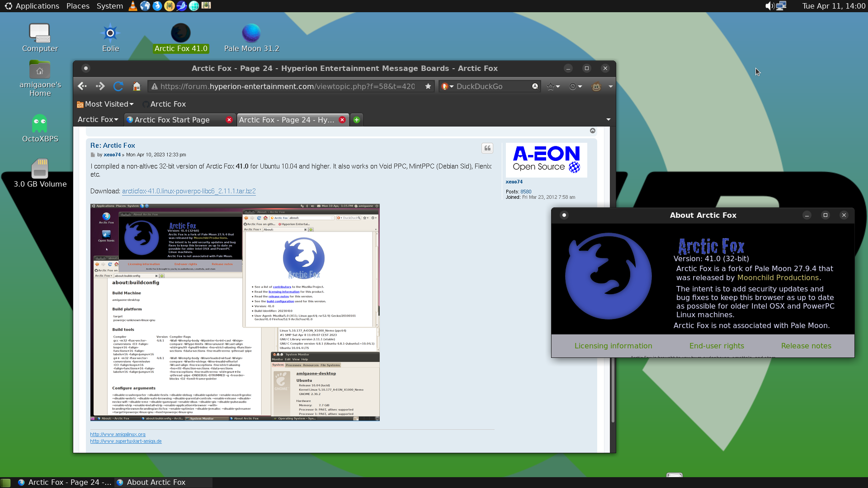Download the articfox-41.0 tar.bz2 file link

pos(189,191)
